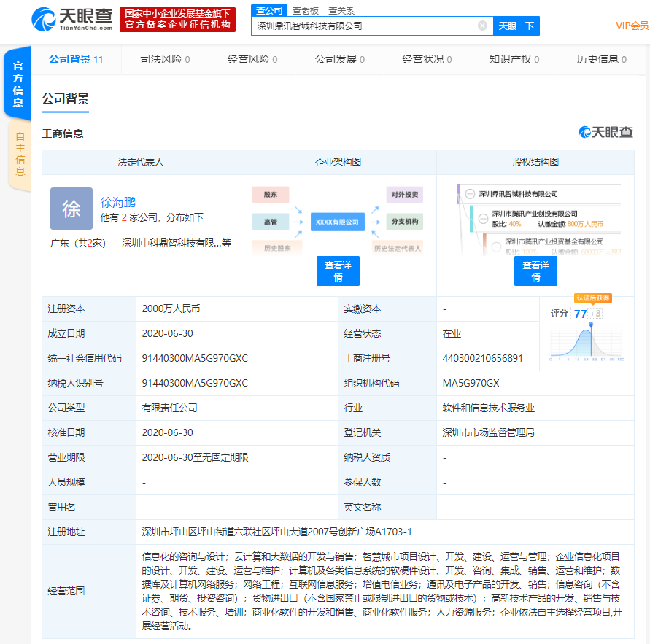Clear the search box with the X icon

tap(482, 26)
